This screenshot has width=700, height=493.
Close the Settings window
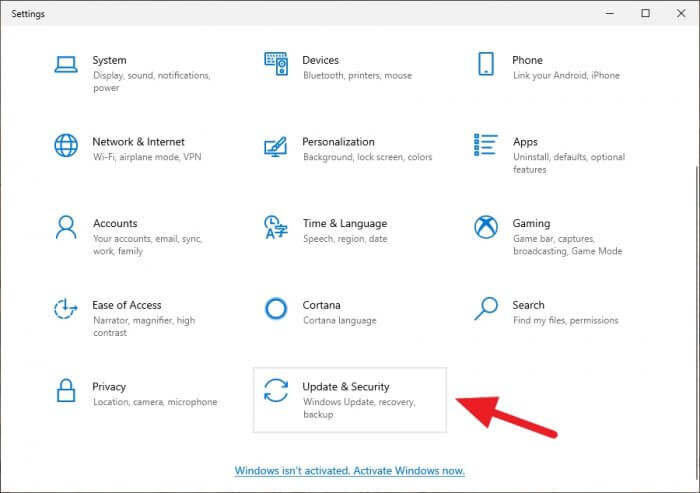click(x=681, y=13)
